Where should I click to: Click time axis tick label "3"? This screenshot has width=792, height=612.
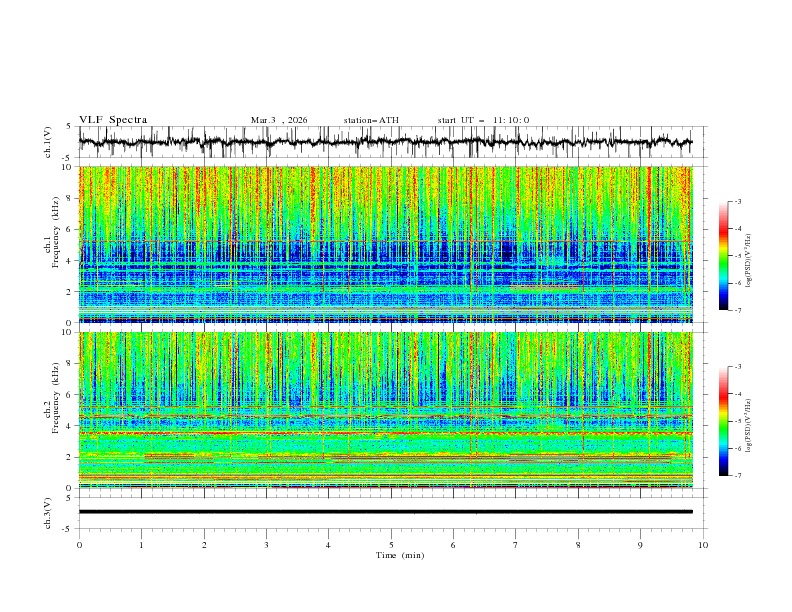(266, 545)
